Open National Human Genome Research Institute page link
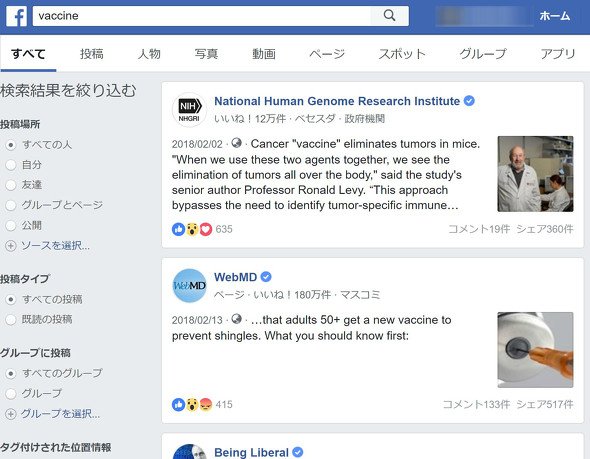The height and width of the screenshot is (459, 590). (x=337, y=101)
